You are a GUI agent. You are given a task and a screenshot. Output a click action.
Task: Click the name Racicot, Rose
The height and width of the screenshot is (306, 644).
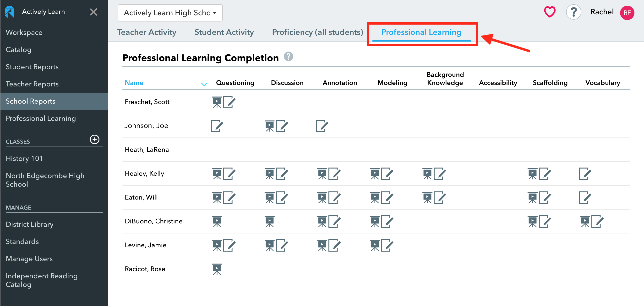click(145, 269)
